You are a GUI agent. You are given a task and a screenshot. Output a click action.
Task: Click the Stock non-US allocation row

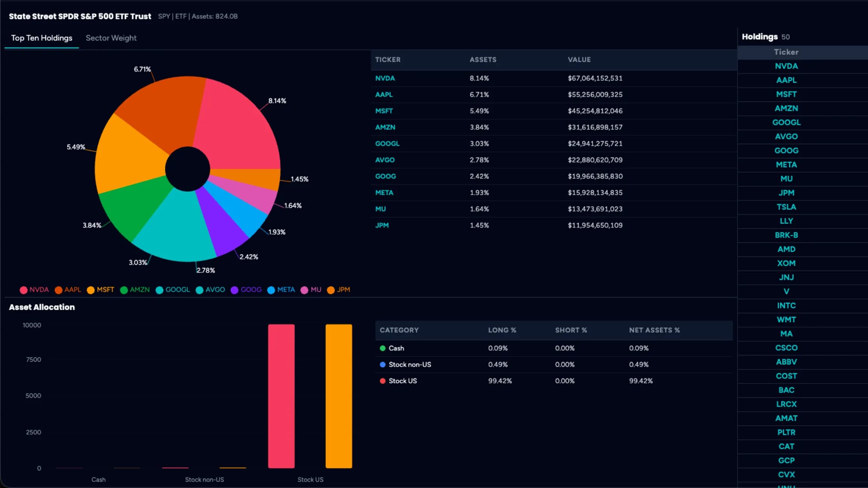coord(554,364)
